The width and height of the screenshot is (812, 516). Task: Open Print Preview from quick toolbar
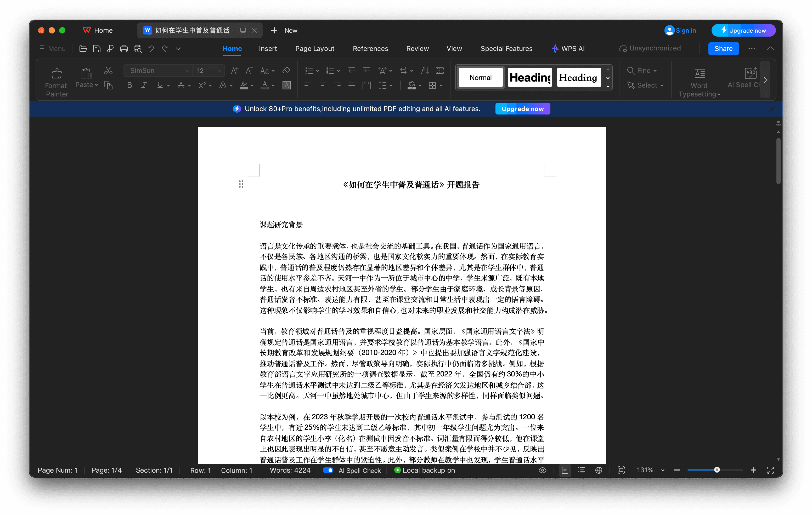(x=138, y=49)
